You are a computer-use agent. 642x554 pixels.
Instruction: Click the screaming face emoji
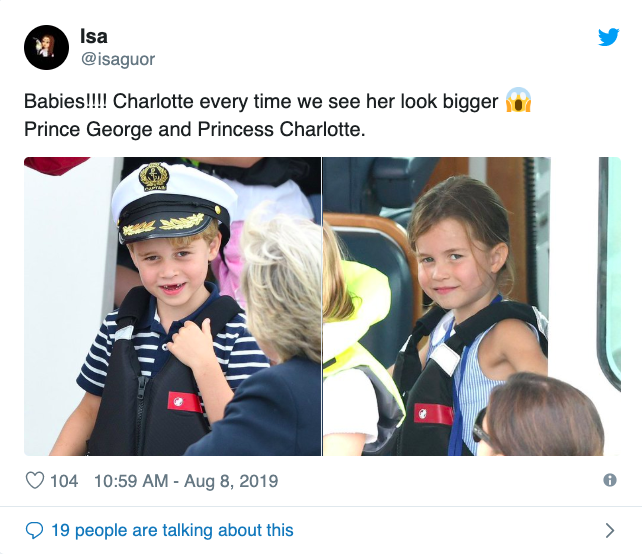(x=518, y=100)
